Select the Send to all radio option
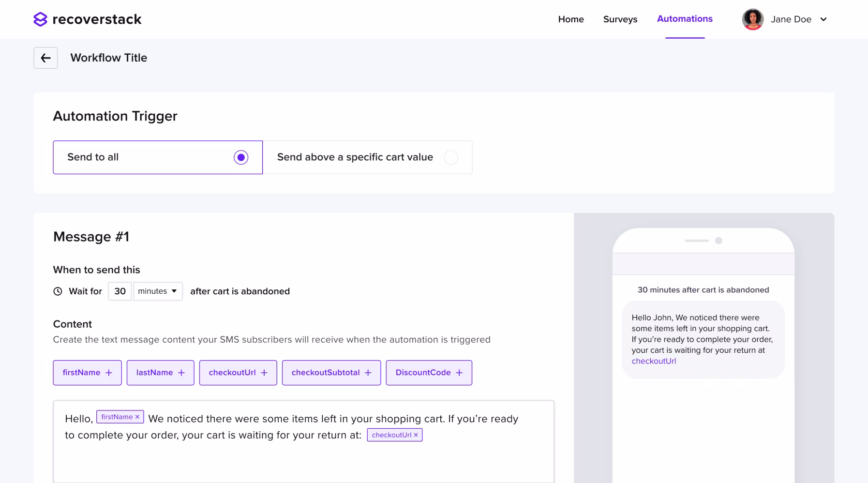868x483 pixels. [x=241, y=157]
